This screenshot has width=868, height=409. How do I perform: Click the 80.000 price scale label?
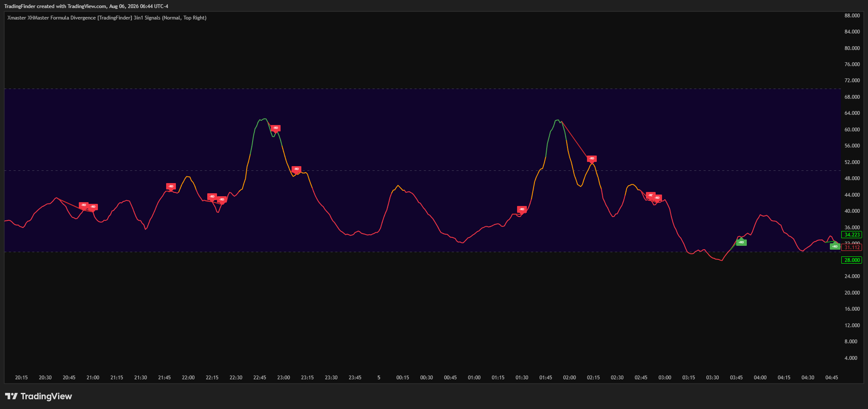click(852, 48)
